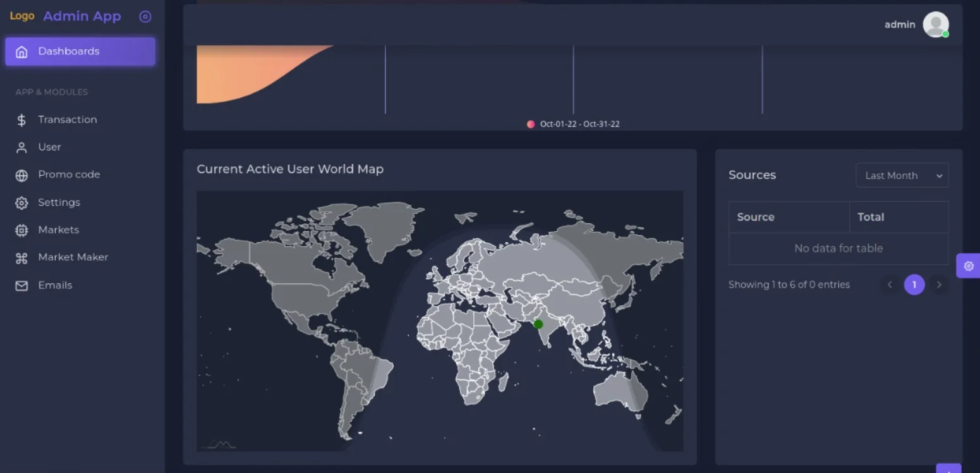
Task: Click the green active user marker on map
Action: [538, 324]
